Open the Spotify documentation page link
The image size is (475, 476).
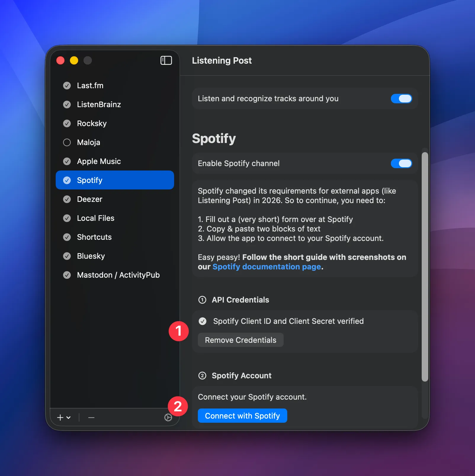(267, 267)
